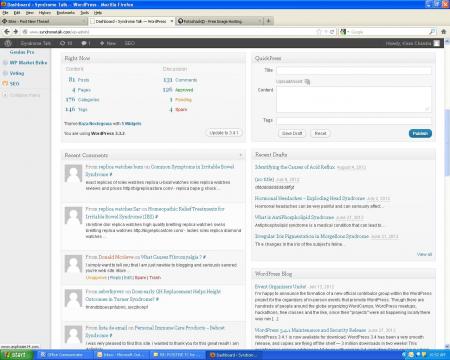Image resolution: width=450 pixels, height=360 pixels.
Task: Open the search engine dropdown in search bar
Action: tap(344, 32)
